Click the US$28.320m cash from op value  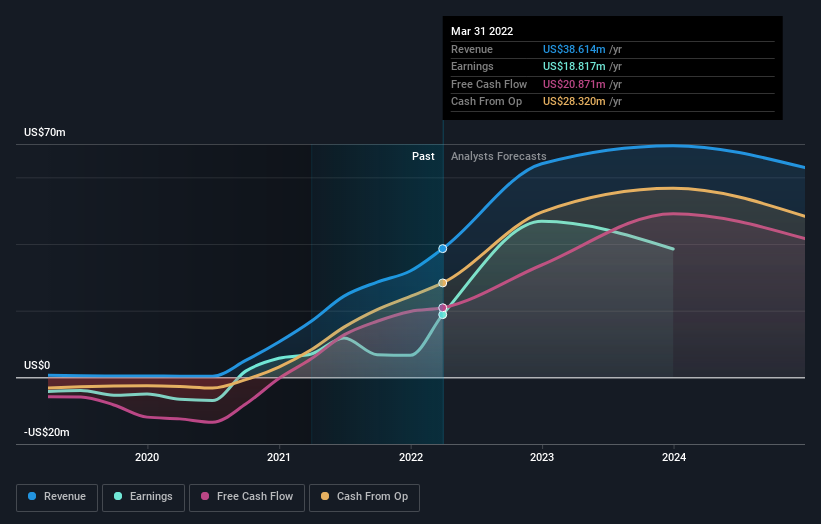(x=574, y=102)
